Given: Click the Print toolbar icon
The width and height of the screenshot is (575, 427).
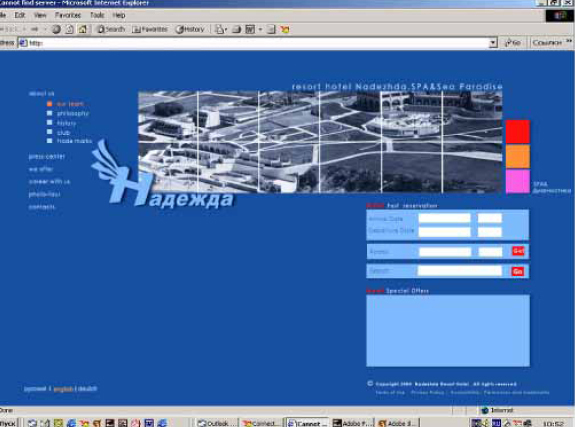Looking at the screenshot, I should tap(237, 29).
